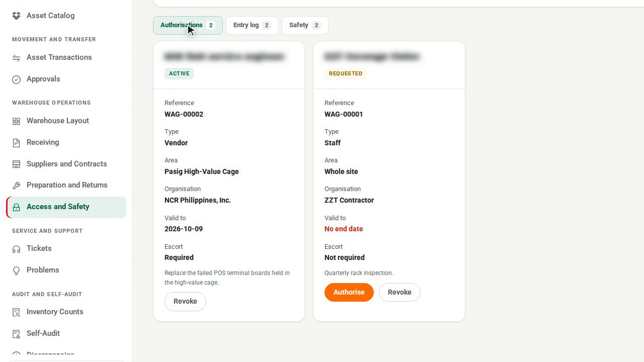Click the Access and Safety lock icon
The image size is (644, 362).
coord(16,207)
